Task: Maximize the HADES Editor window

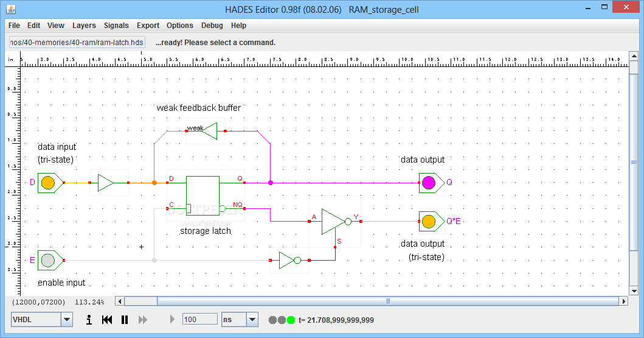Action: (604, 7)
